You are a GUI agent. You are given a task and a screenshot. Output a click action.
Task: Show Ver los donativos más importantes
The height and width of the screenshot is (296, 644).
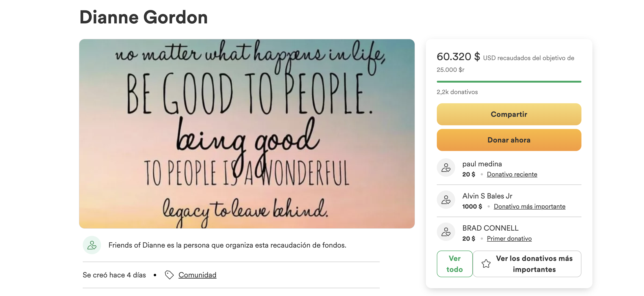534,264
